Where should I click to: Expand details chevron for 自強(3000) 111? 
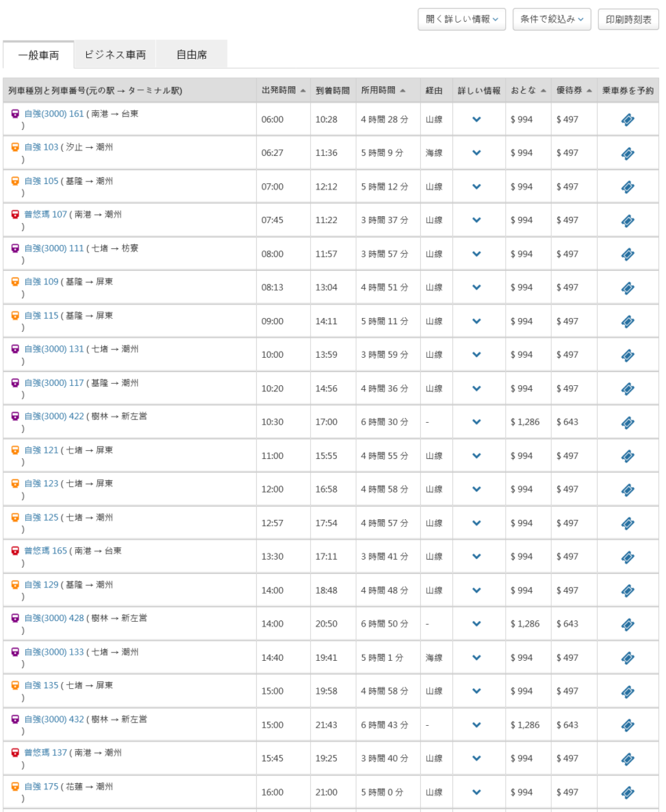(x=476, y=254)
